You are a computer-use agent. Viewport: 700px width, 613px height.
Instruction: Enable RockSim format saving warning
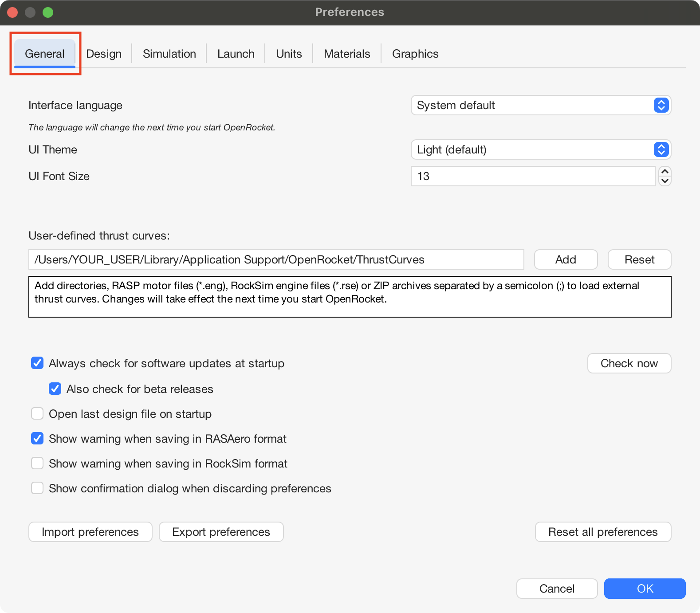click(37, 464)
